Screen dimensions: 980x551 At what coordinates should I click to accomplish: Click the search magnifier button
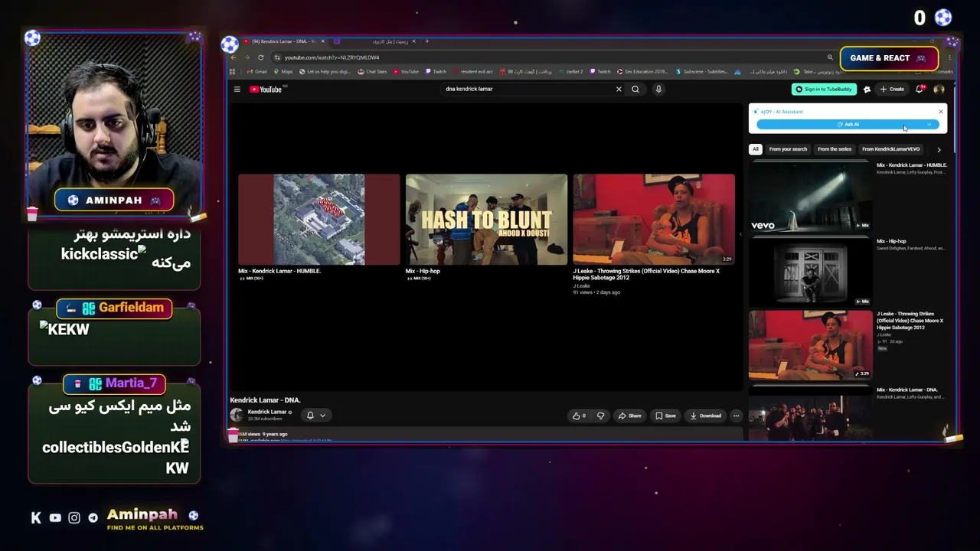(x=635, y=90)
